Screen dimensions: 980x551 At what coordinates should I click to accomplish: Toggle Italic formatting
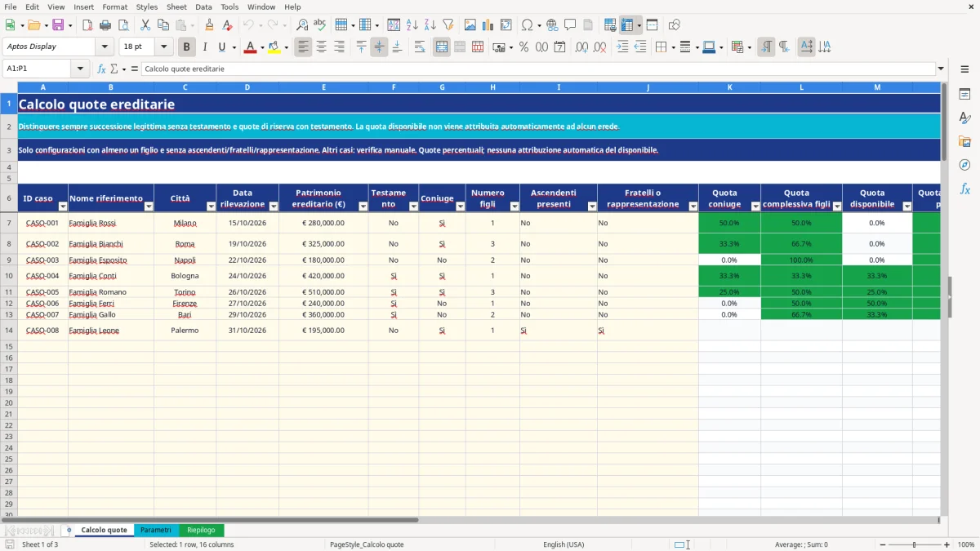[205, 47]
